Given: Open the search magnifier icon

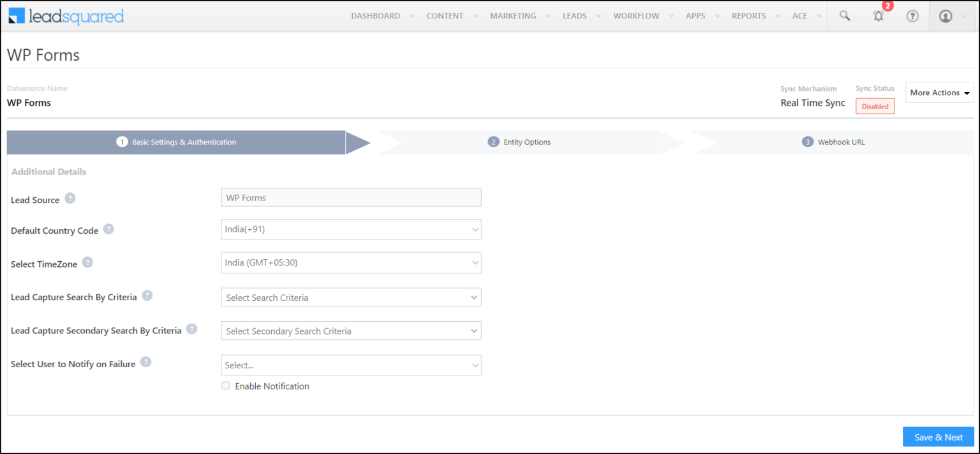Looking at the screenshot, I should click(x=845, y=16).
